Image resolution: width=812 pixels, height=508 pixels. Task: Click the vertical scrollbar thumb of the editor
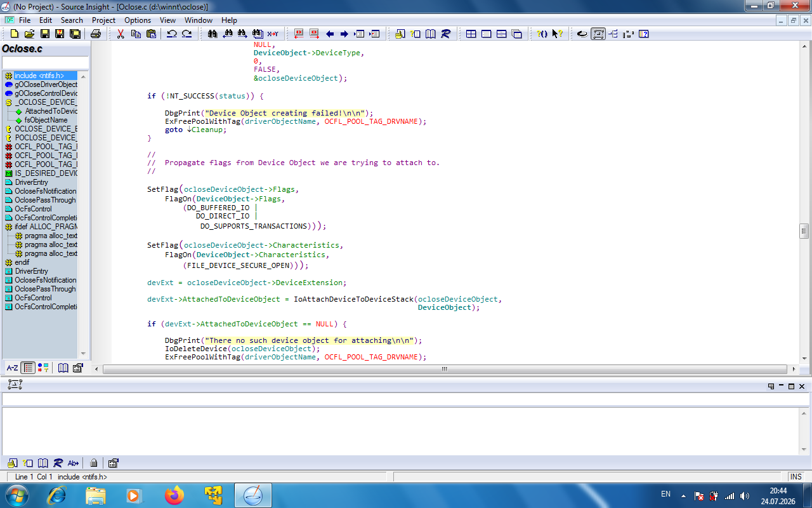click(804, 231)
